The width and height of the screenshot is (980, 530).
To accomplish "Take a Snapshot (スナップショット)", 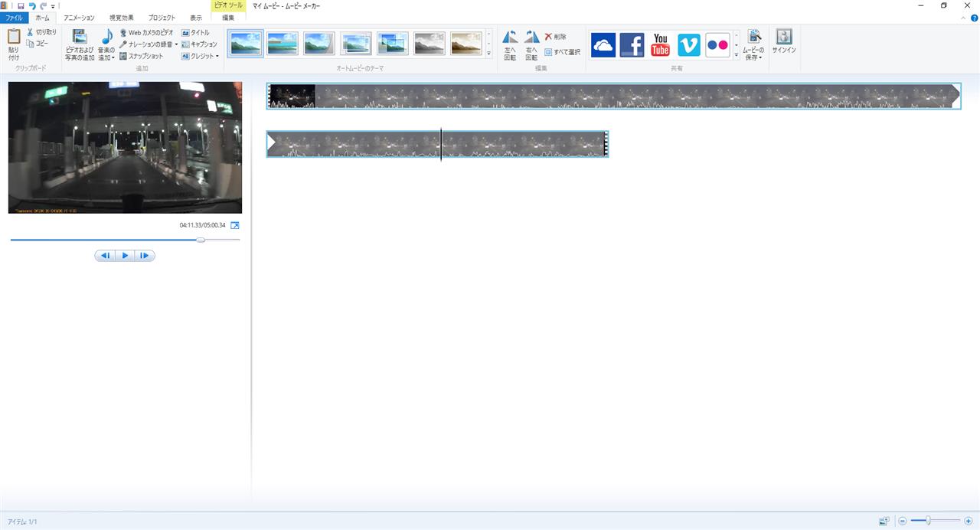I will click(142, 56).
